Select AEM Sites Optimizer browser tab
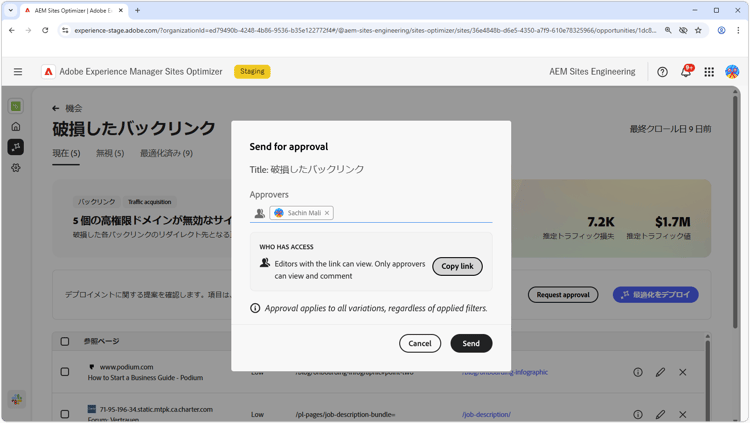750x423 pixels. tap(74, 10)
